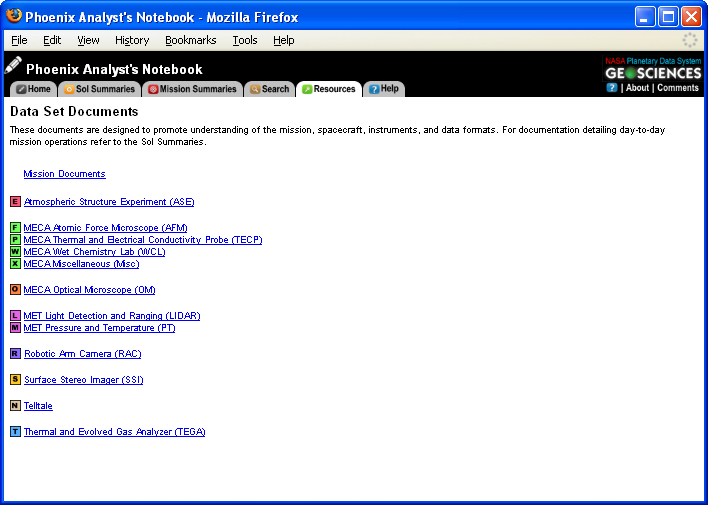This screenshot has width=708, height=505.
Task: Click the magenta L icon for LIDAR
Action: (15, 315)
